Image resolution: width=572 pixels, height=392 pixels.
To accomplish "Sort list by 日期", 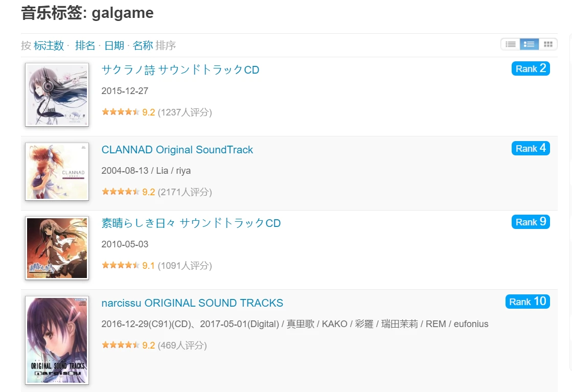I will pyautogui.click(x=114, y=45).
